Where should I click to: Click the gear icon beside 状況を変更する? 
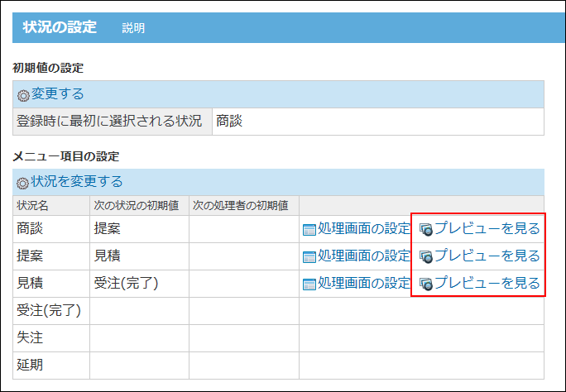[x=22, y=184]
